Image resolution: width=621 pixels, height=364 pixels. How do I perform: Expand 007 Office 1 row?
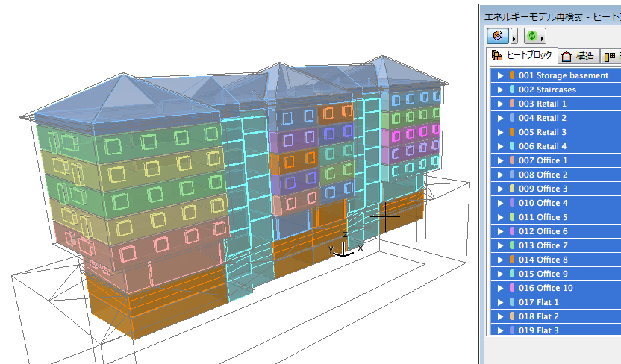(500, 160)
